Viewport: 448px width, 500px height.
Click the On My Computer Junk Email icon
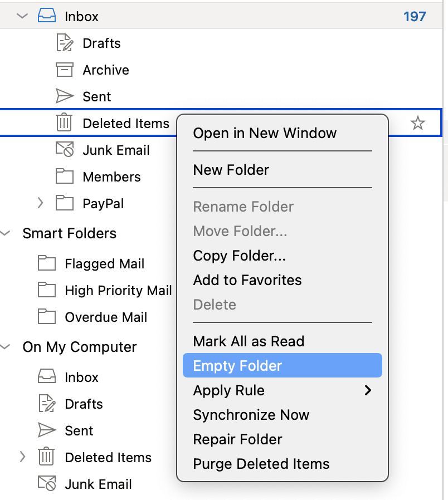point(47,483)
